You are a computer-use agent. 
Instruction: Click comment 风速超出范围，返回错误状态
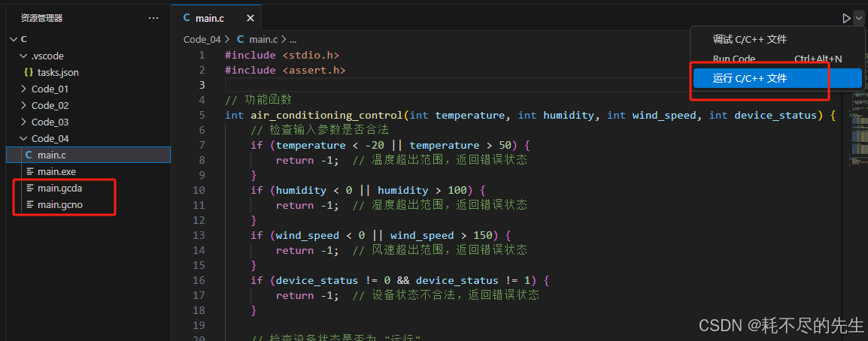point(439,250)
